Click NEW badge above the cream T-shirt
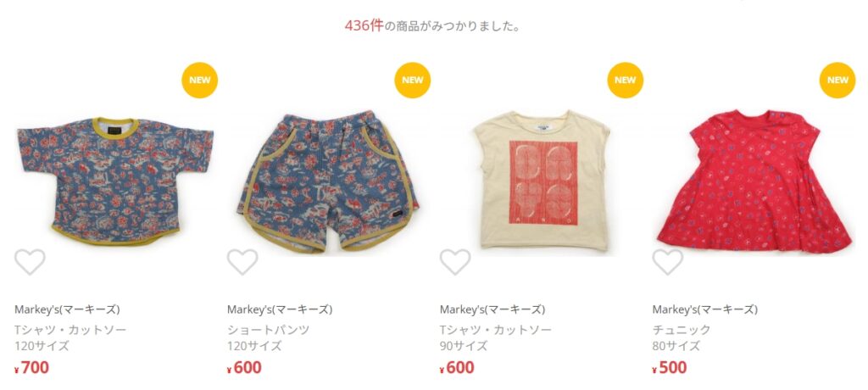The height and width of the screenshot is (390, 868). [625, 81]
